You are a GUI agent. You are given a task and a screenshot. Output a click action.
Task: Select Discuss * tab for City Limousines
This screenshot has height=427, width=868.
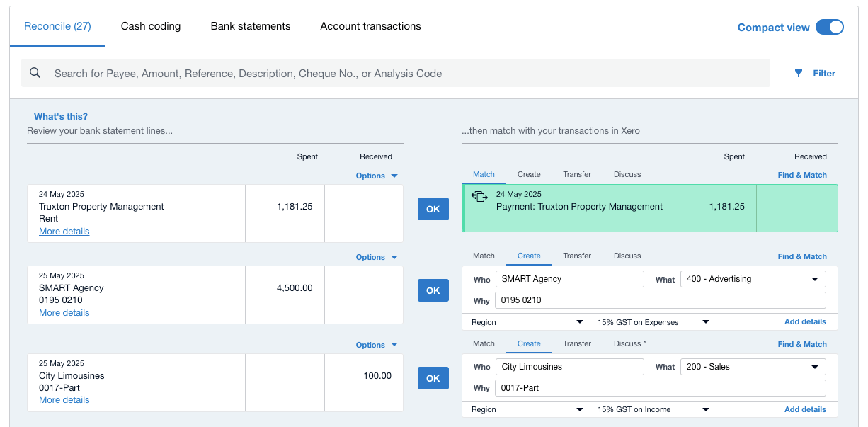click(629, 343)
